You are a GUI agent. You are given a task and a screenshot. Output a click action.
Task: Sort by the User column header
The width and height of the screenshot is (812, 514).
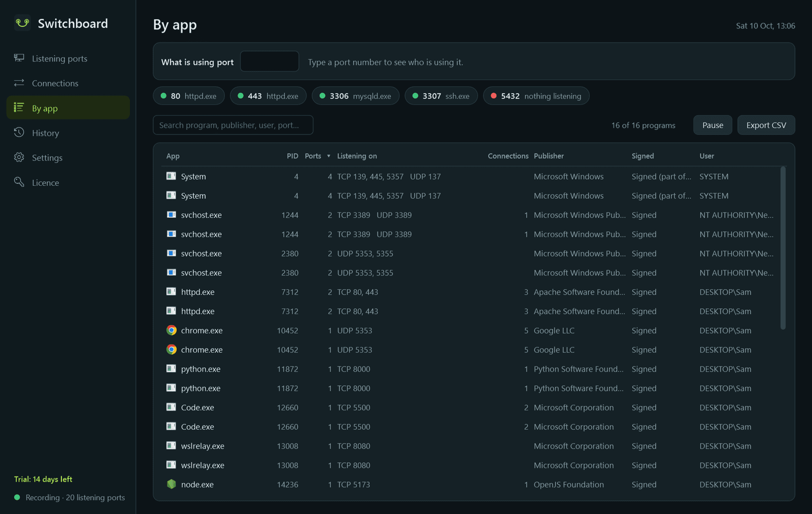pyautogui.click(x=706, y=156)
